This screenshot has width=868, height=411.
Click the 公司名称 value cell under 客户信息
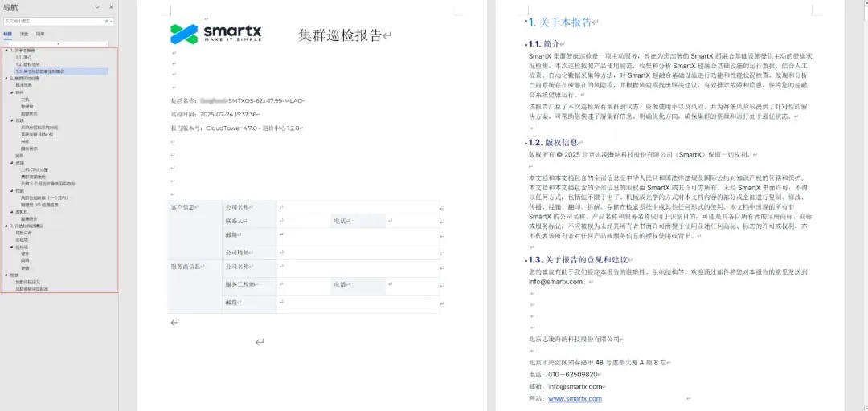click(x=357, y=205)
